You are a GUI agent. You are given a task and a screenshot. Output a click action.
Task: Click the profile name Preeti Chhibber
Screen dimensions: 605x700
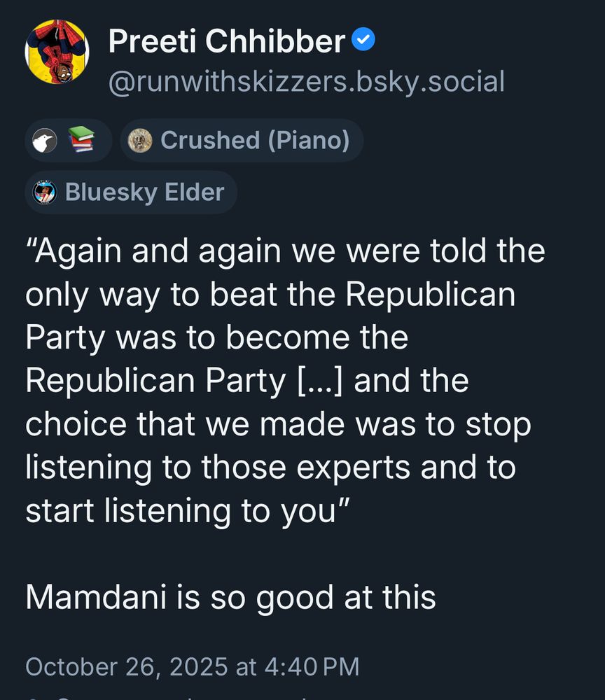tap(224, 41)
